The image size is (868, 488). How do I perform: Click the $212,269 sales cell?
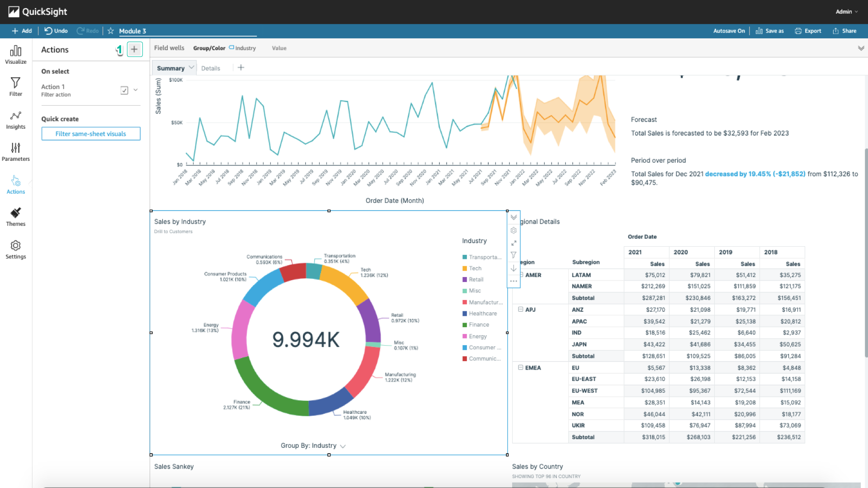646,286
